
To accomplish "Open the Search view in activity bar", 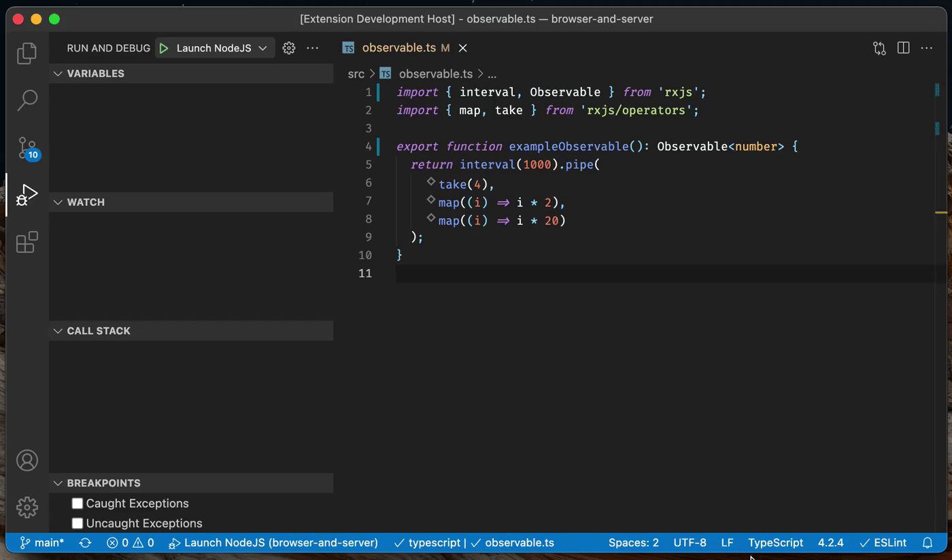I will pos(27,100).
